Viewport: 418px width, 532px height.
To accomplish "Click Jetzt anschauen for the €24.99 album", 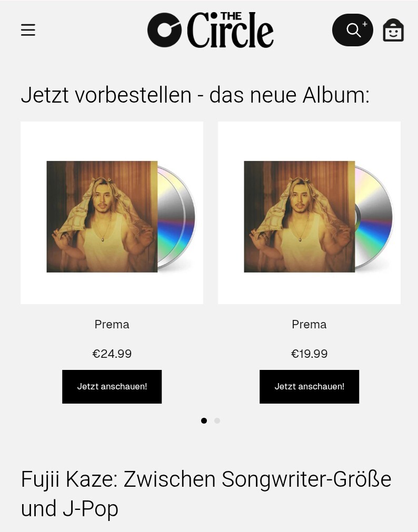I will point(112,386).
